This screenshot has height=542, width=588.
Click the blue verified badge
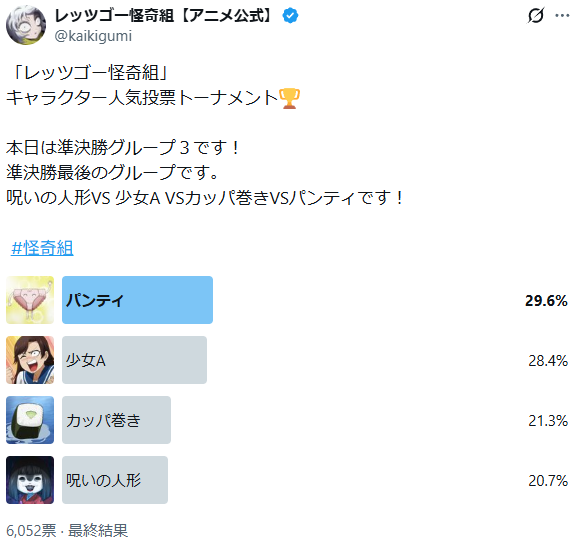(x=290, y=16)
